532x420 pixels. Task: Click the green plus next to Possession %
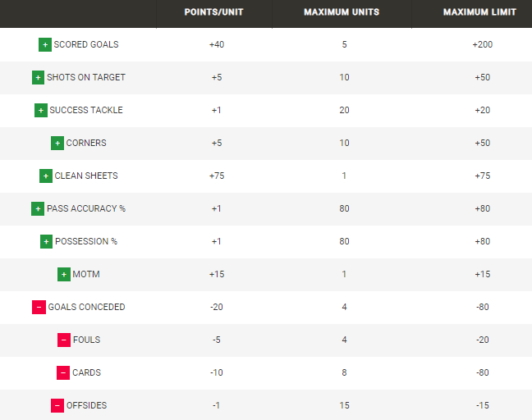click(46, 241)
